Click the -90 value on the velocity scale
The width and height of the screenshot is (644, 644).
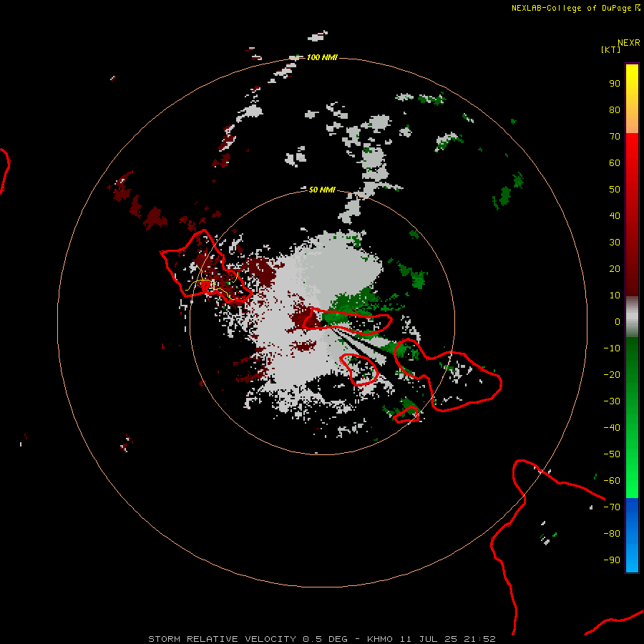click(612, 560)
